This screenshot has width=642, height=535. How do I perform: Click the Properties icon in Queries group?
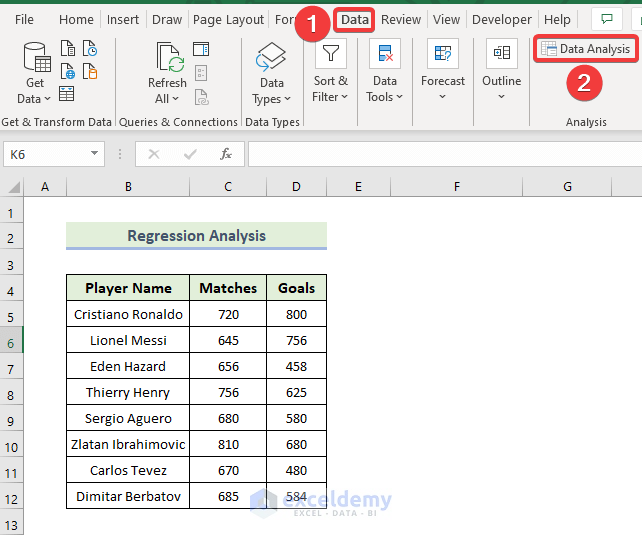[201, 73]
